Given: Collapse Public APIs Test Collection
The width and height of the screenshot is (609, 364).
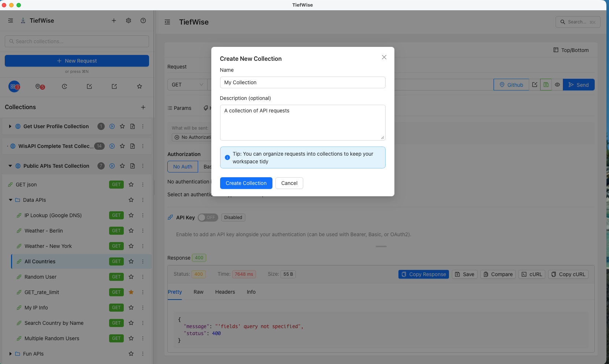Looking at the screenshot, I should (10, 166).
